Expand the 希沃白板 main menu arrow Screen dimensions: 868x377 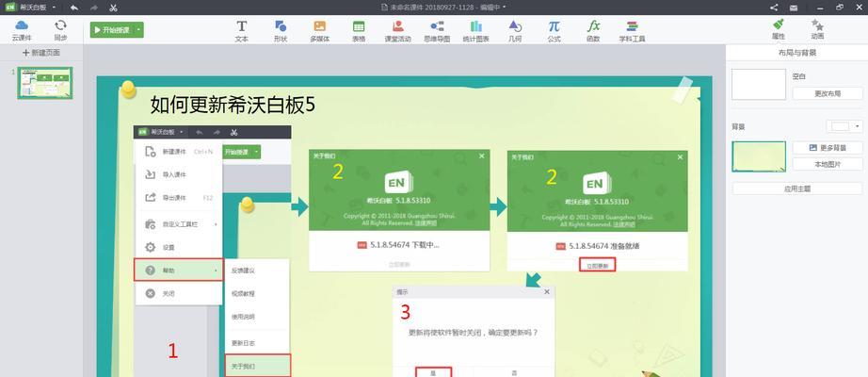coord(54,8)
